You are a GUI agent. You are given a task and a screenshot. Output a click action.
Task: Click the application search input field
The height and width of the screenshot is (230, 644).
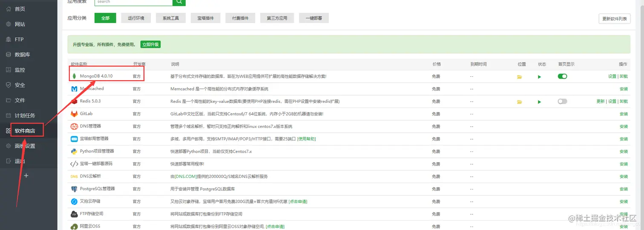133,2
